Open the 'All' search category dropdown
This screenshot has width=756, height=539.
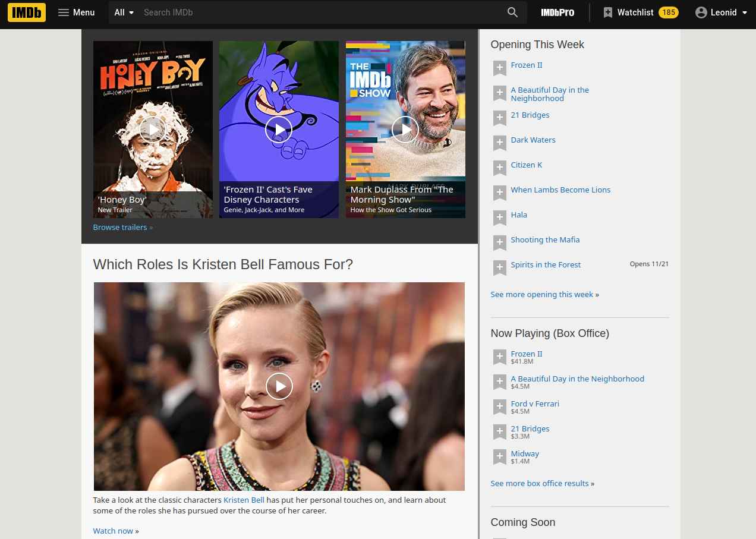point(124,12)
